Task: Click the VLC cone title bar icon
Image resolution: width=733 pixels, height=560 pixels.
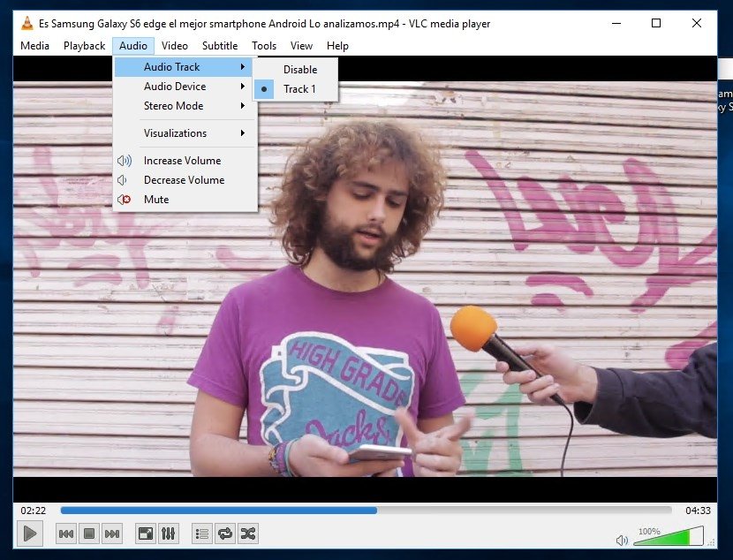Action: point(27,23)
